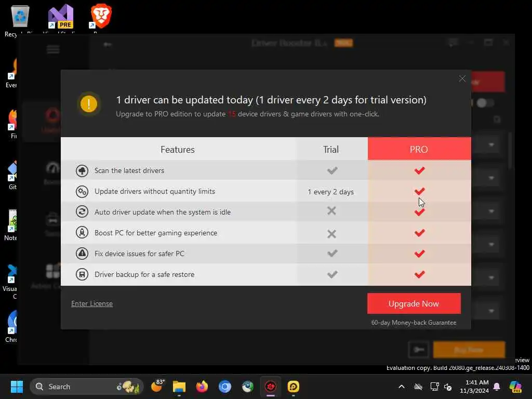The width and height of the screenshot is (532, 399).
Task: Open Driver Booster taskbar icon
Action: point(270,387)
